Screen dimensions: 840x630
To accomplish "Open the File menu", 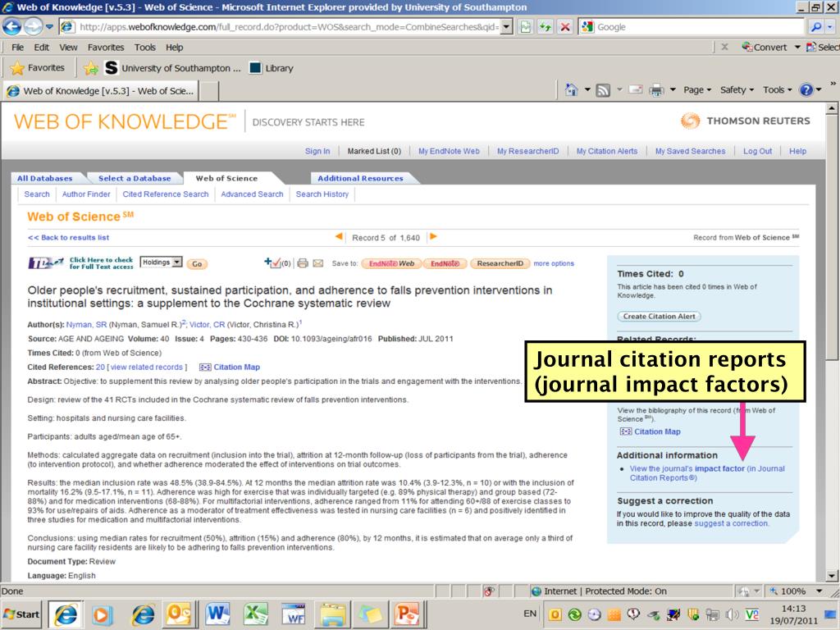I will (18, 47).
